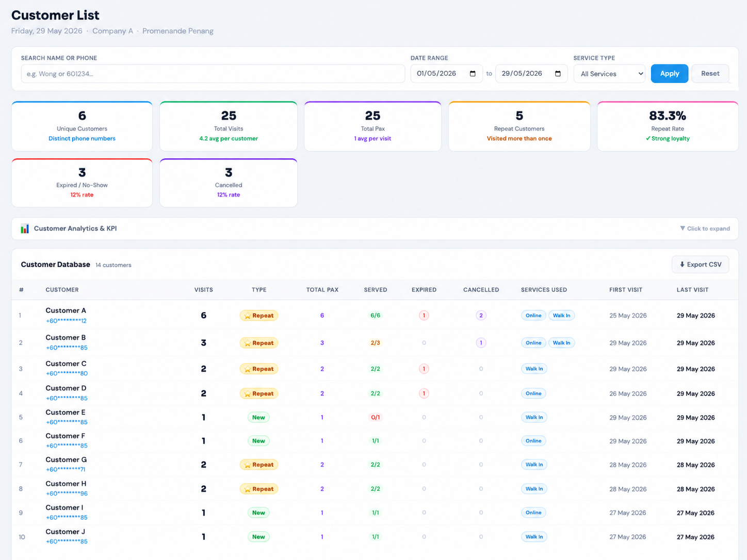
Task: Sort by the EXPIRED column header
Action: [424, 290]
